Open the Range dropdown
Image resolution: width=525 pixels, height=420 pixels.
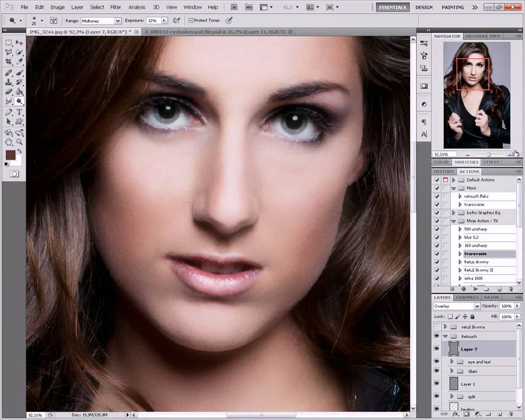point(117,21)
